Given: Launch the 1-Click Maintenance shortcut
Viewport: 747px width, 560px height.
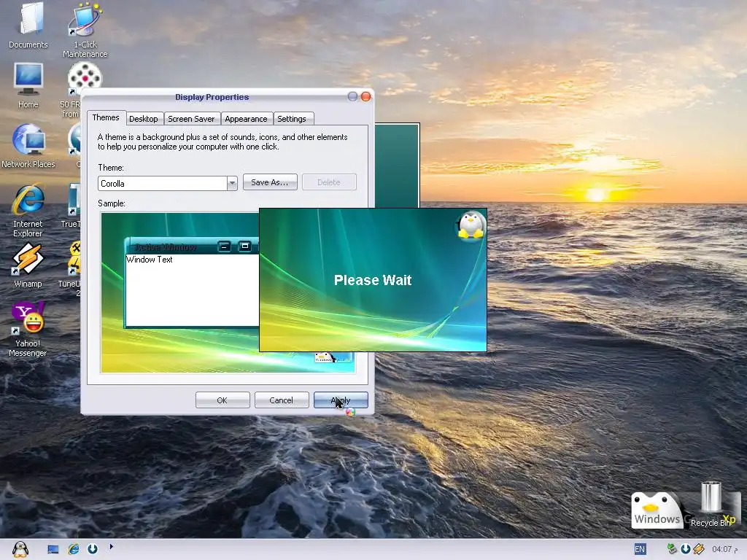Looking at the screenshot, I should (85, 29).
